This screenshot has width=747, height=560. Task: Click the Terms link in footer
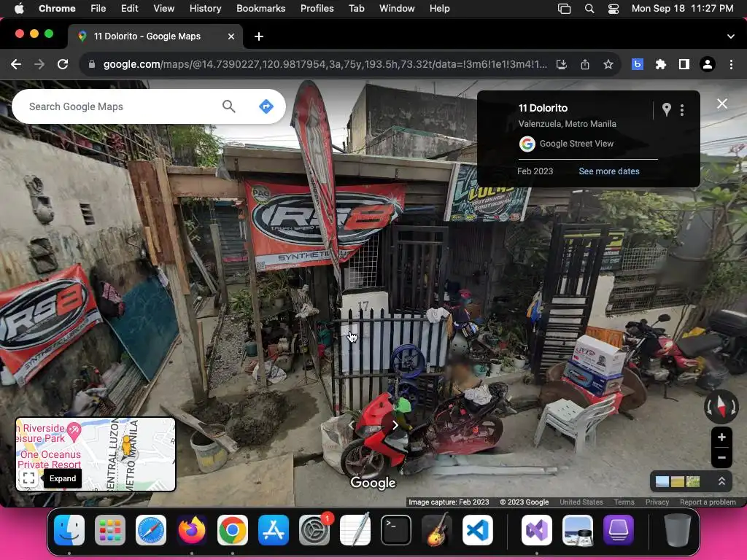click(624, 502)
